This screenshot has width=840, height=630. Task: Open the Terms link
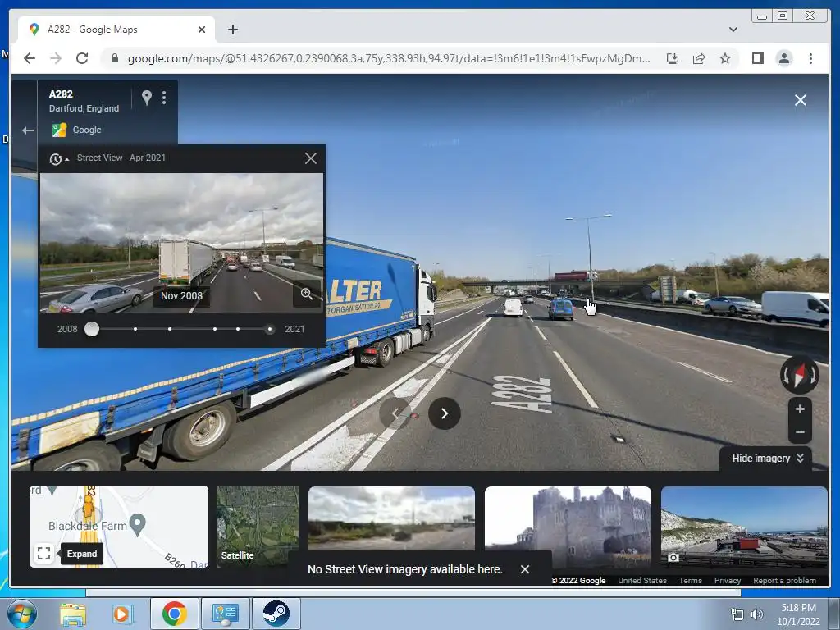click(690, 580)
